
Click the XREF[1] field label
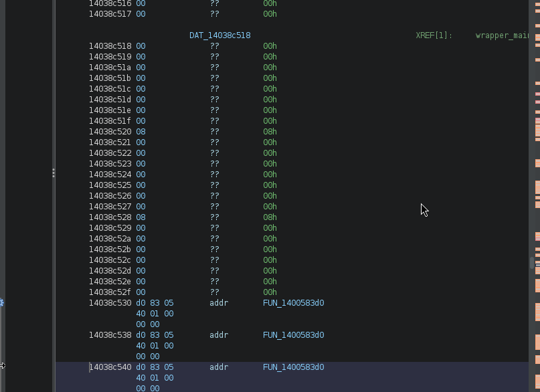tap(434, 35)
